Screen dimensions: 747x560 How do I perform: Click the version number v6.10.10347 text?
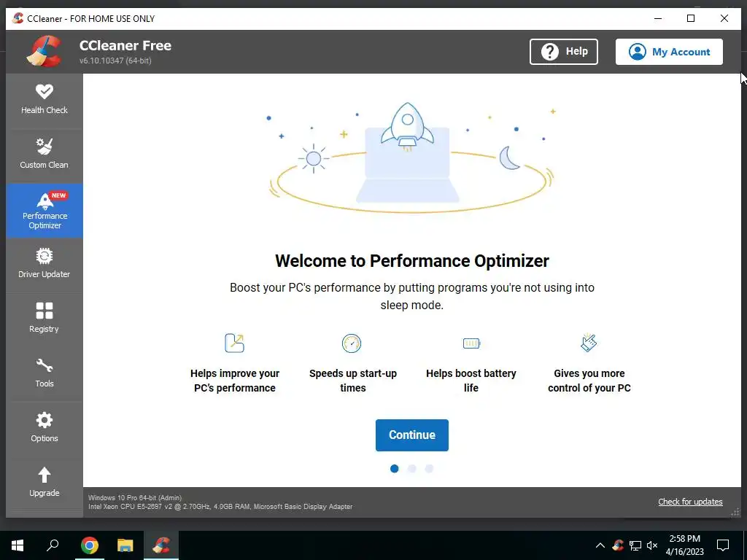tap(115, 61)
